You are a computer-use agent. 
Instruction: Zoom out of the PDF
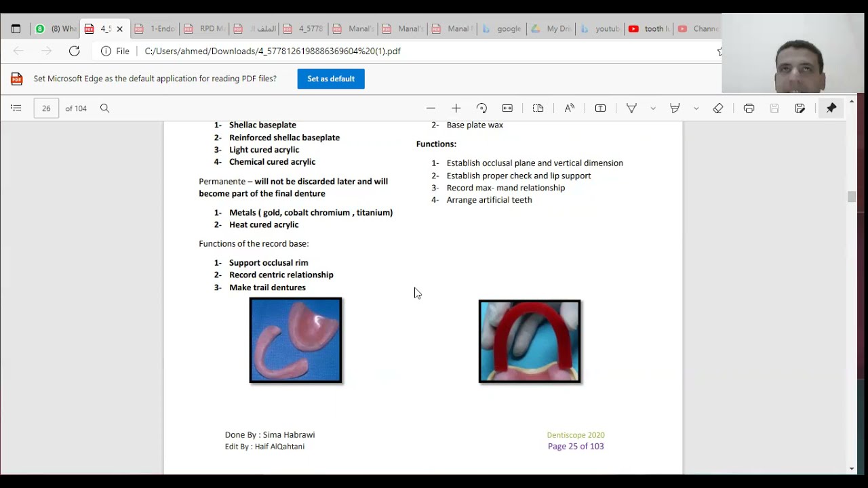coord(431,108)
